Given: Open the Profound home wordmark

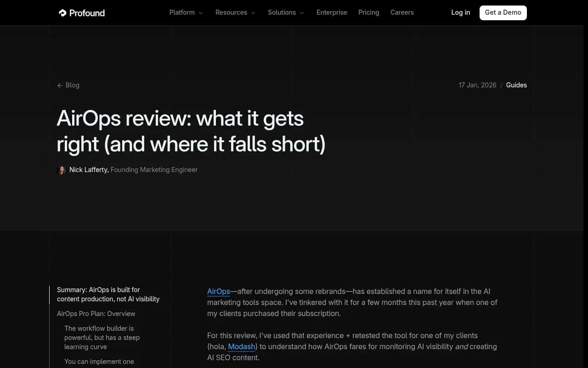Looking at the screenshot, I should 87,13.
